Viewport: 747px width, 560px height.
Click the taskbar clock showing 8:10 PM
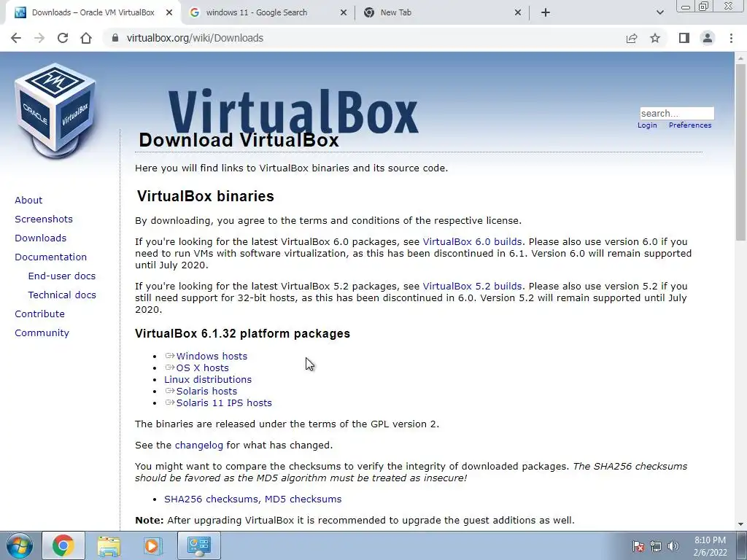710,546
